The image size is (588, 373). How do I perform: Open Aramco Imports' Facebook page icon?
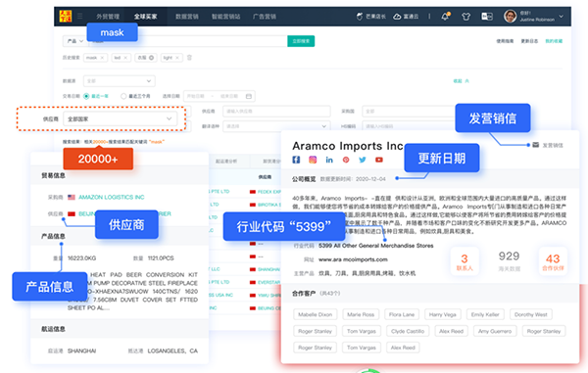pyautogui.click(x=296, y=160)
